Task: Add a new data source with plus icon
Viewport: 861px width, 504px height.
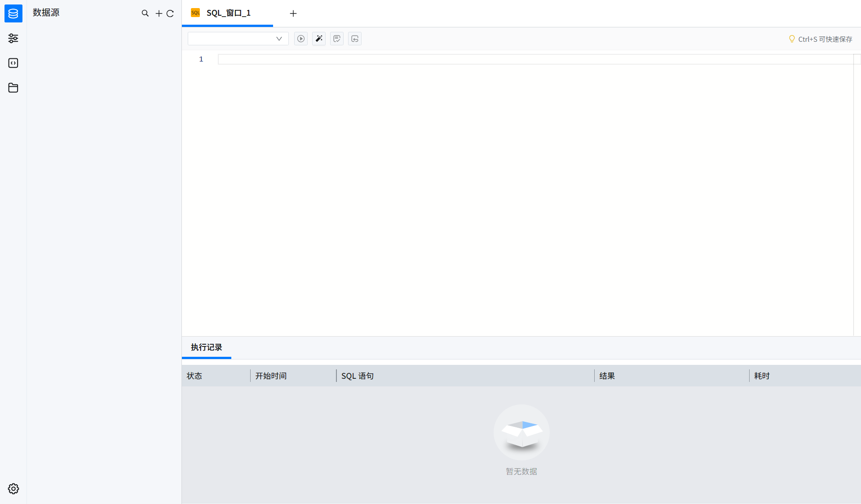Action: (x=159, y=13)
